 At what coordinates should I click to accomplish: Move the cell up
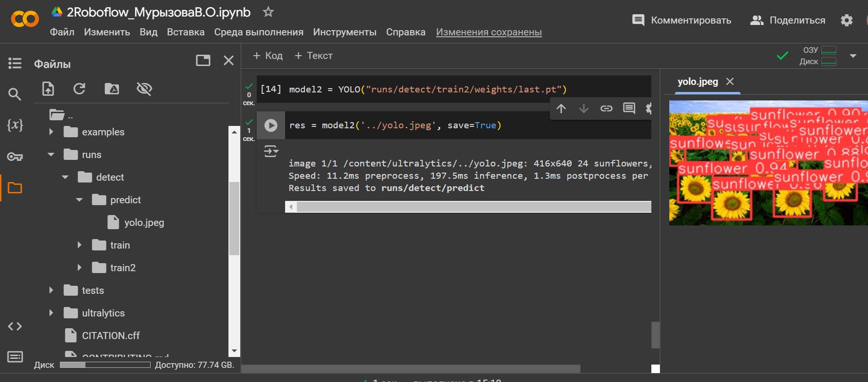point(561,108)
